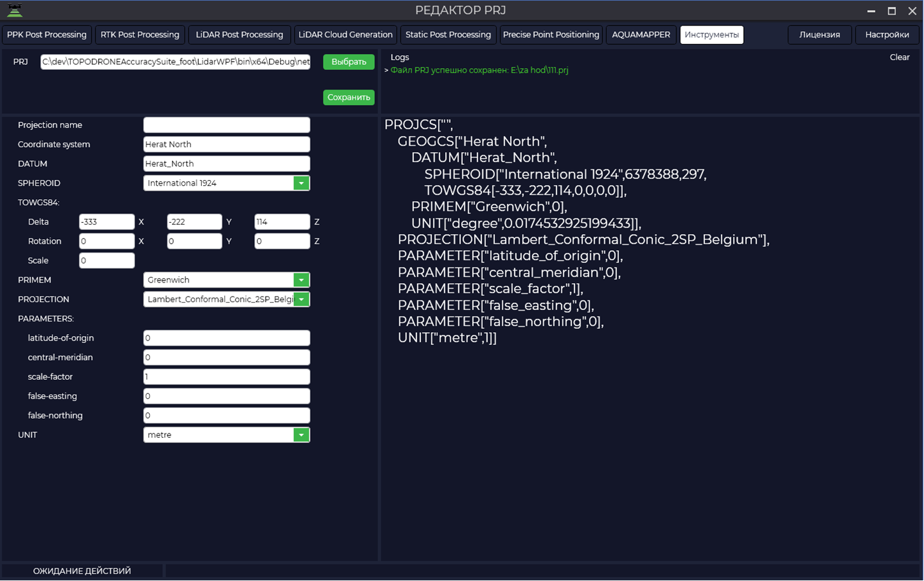The height and width of the screenshot is (581, 924).
Task: Click the green Выбрать button
Action: tap(349, 62)
